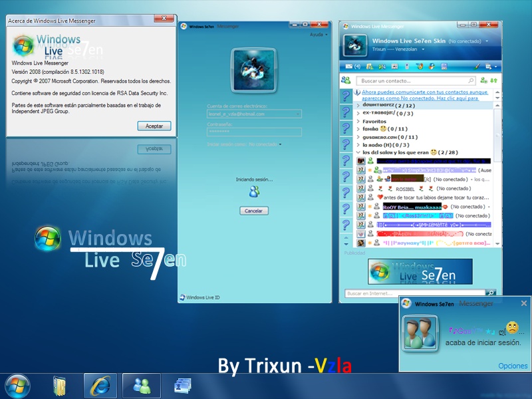
Task: Click the buddies picture in the toast notification
Action: [420, 333]
